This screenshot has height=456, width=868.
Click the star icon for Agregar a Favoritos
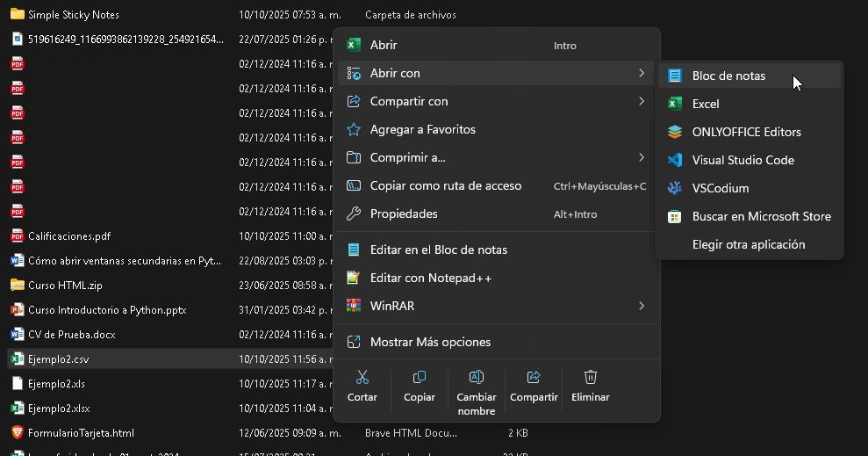point(354,130)
